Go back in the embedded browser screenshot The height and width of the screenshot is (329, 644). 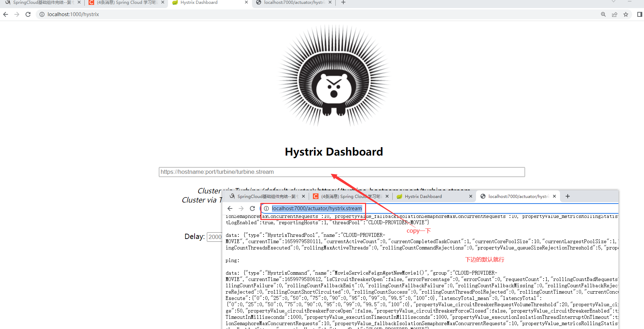(230, 208)
